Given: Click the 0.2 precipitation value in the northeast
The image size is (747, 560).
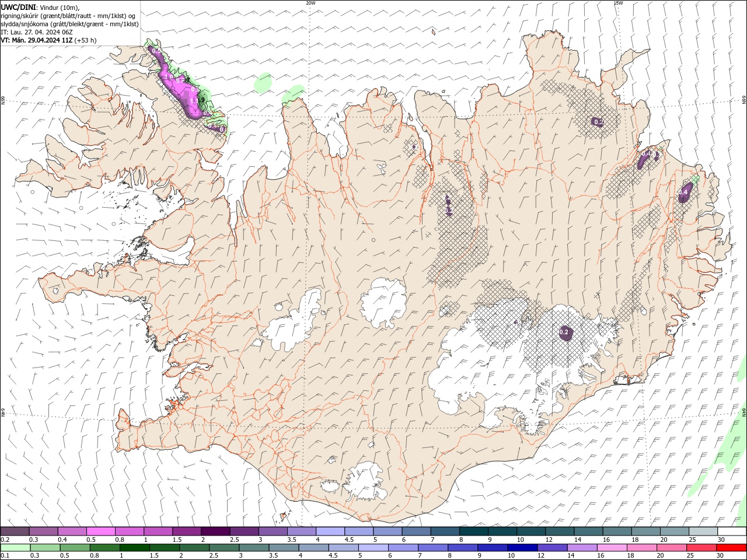Looking at the screenshot, I should tap(598, 122).
